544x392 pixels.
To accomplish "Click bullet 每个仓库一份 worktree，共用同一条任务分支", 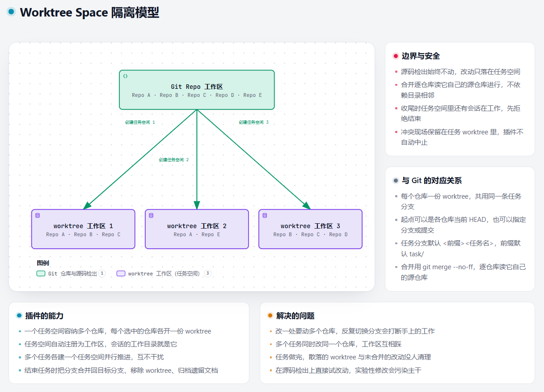I will pyautogui.click(x=461, y=201).
